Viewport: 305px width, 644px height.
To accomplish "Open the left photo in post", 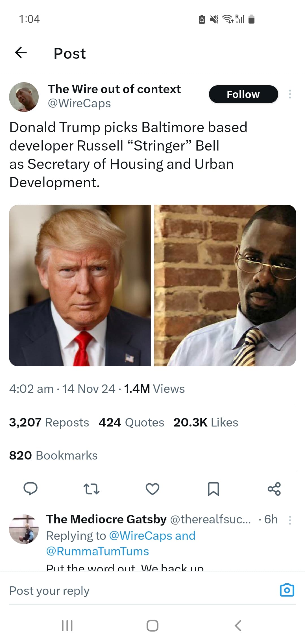I will tap(80, 286).
